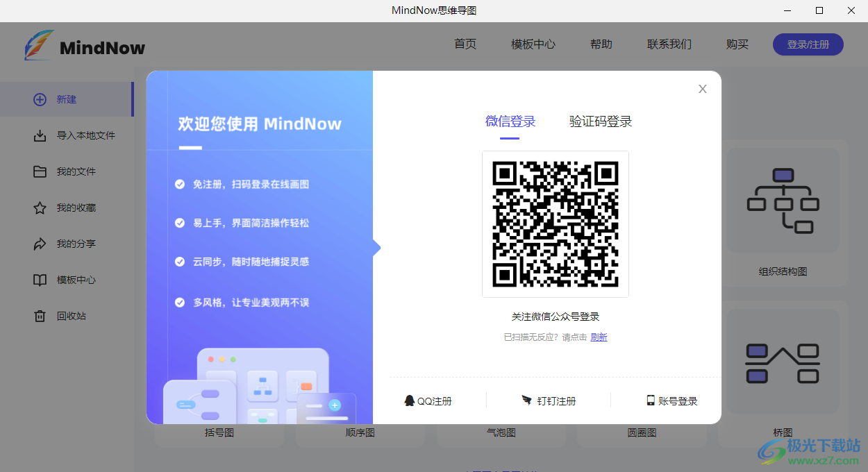Click the folder icon beside 我的文件
Image resolution: width=868 pixels, height=472 pixels.
[x=40, y=171]
